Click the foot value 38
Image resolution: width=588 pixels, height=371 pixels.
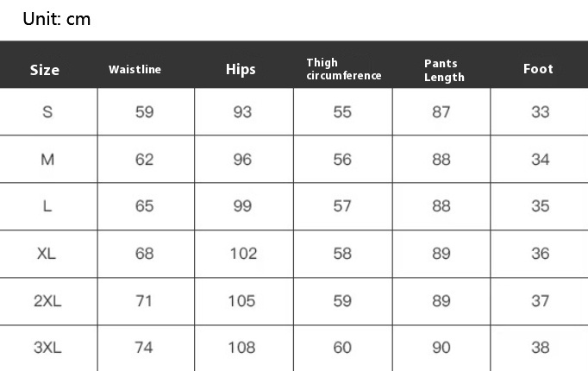[x=541, y=348]
